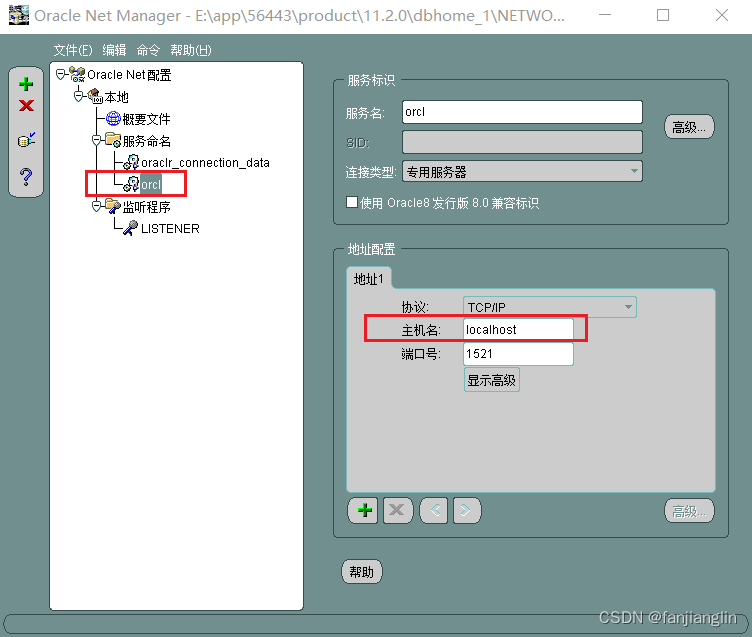
Task: Click the 概要文件 globe icon
Action: click(x=113, y=118)
